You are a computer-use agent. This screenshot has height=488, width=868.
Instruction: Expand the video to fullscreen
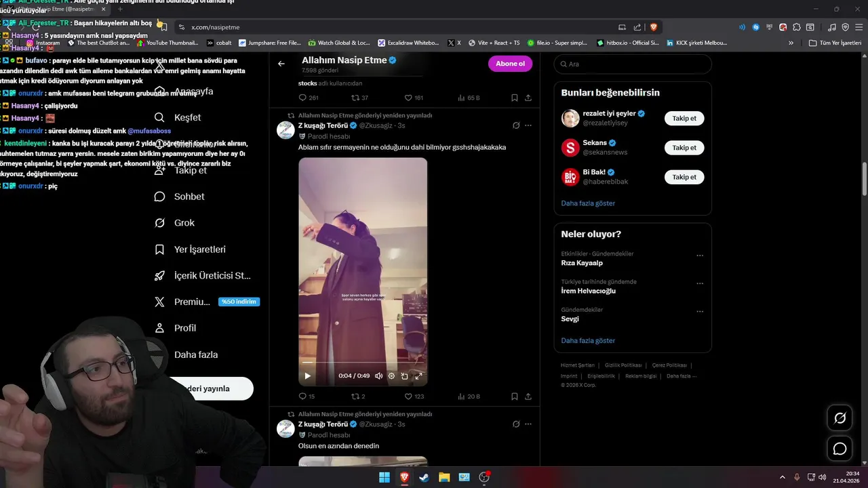[418, 376]
